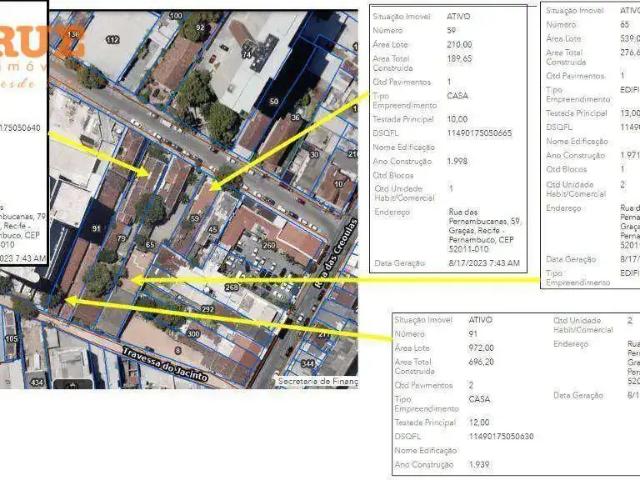Viewport: 640px width, 480px height.
Task: Click the Travessa do Jacinto street label
Action: click(x=165, y=364)
